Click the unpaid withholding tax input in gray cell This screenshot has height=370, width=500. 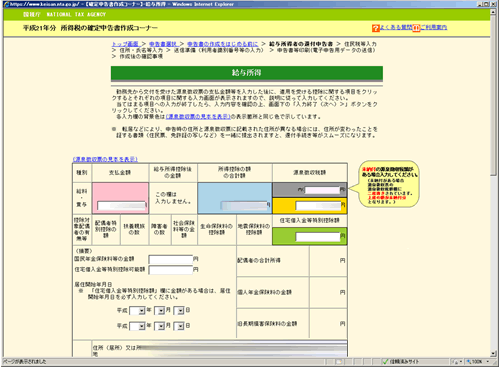pos(322,190)
